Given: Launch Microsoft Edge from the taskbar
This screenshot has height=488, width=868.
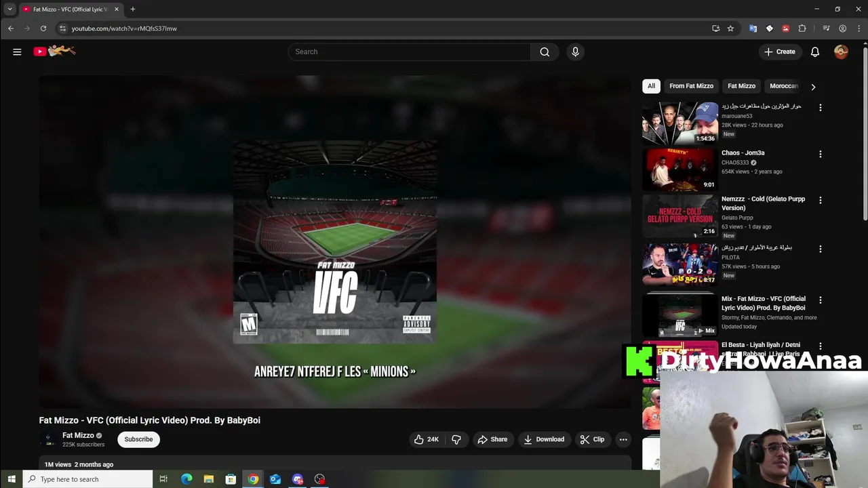Looking at the screenshot, I should (186, 479).
